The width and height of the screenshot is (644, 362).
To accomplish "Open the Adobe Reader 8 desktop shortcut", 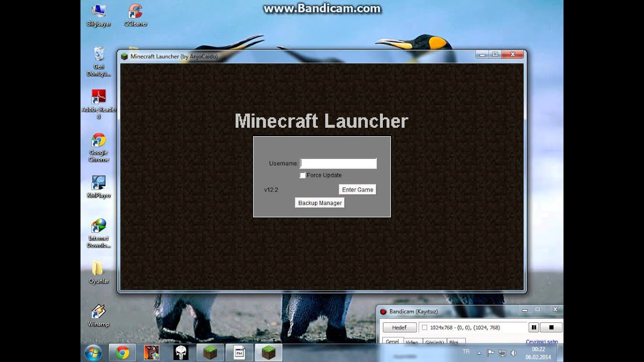I will coord(99,104).
